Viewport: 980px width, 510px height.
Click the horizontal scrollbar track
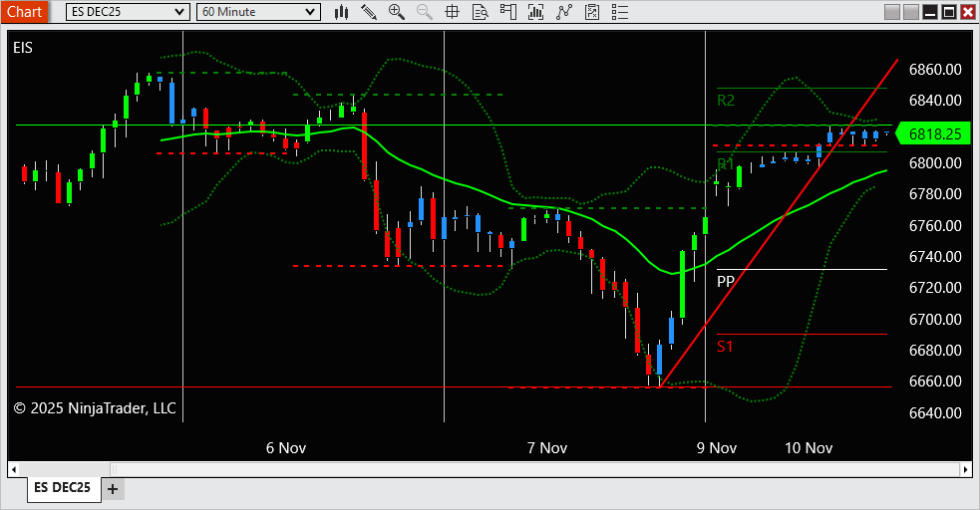[535, 469]
